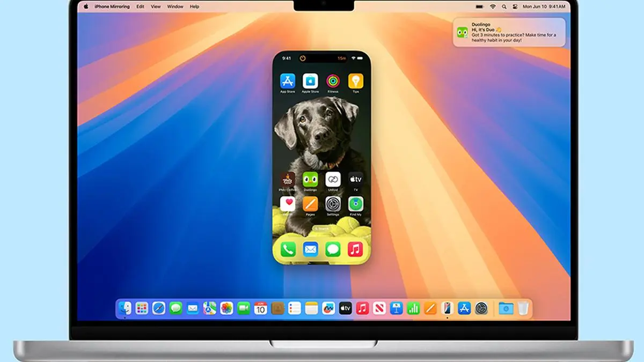This screenshot has height=362, width=644.
Task: Open Find My on the iPhone
Action: [355, 204]
